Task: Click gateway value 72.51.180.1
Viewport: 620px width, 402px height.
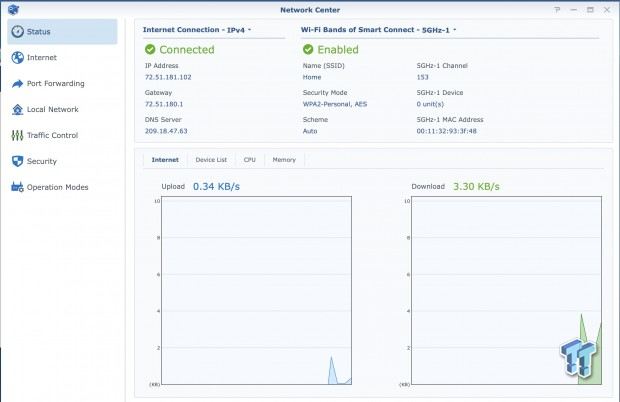Action: (164, 104)
